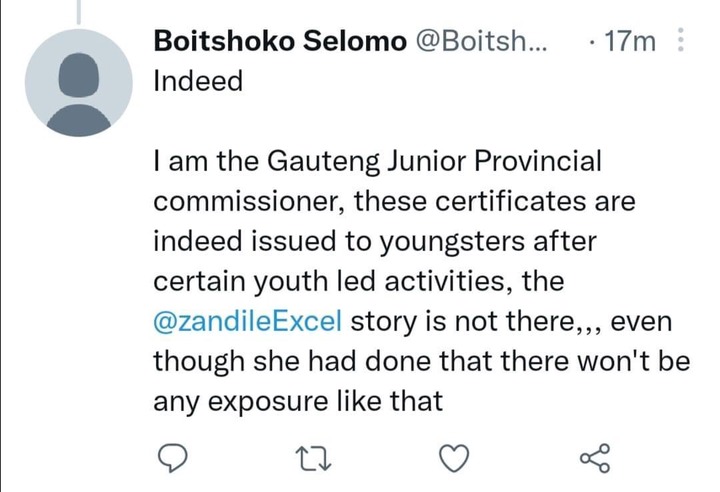This screenshot has width=720, height=492.
Task: Like the tweet with the heart icon
Action: (x=454, y=458)
